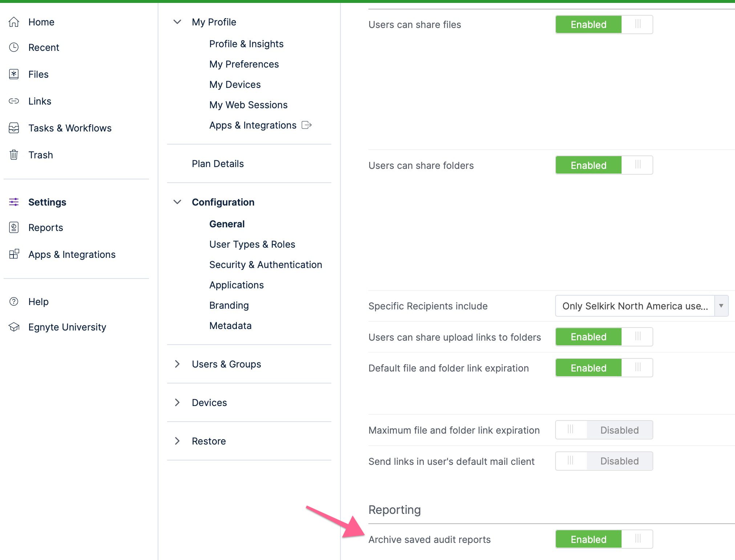Click the Restore heading
Image resolution: width=735 pixels, height=560 pixels.
(209, 441)
